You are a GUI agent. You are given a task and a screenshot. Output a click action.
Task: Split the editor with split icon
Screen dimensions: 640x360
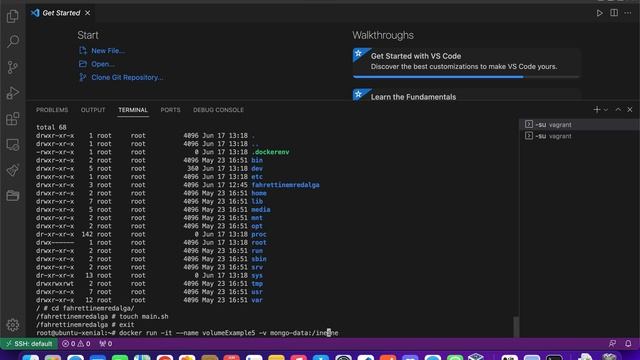pos(614,13)
